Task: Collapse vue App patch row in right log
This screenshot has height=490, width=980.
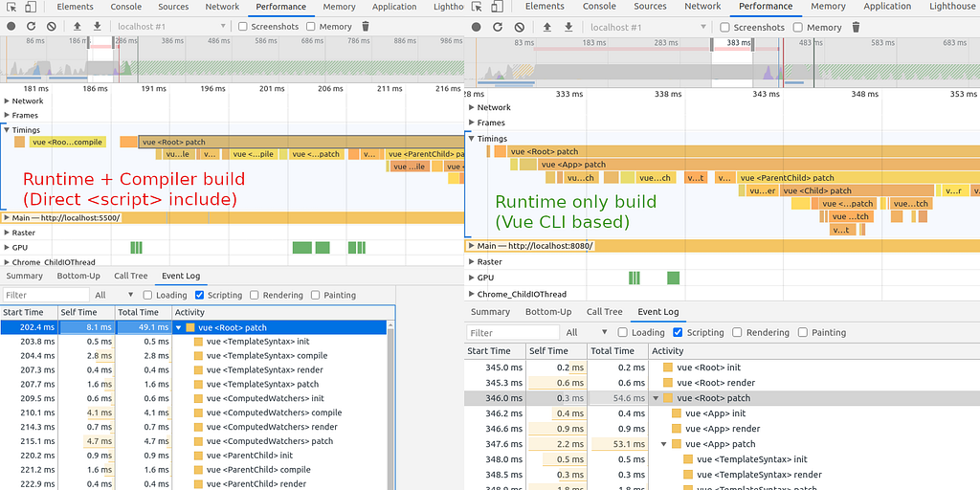Action: pyautogui.click(x=664, y=444)
